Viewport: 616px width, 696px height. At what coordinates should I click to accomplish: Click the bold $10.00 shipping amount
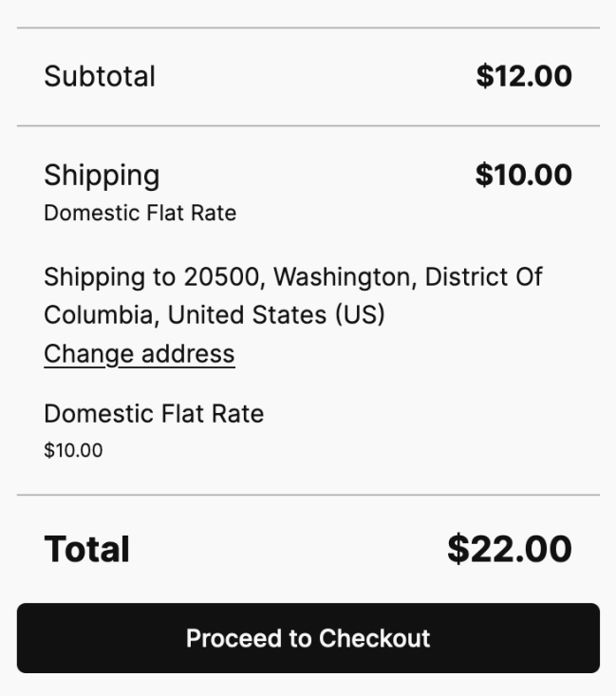[x=524, y=175]
